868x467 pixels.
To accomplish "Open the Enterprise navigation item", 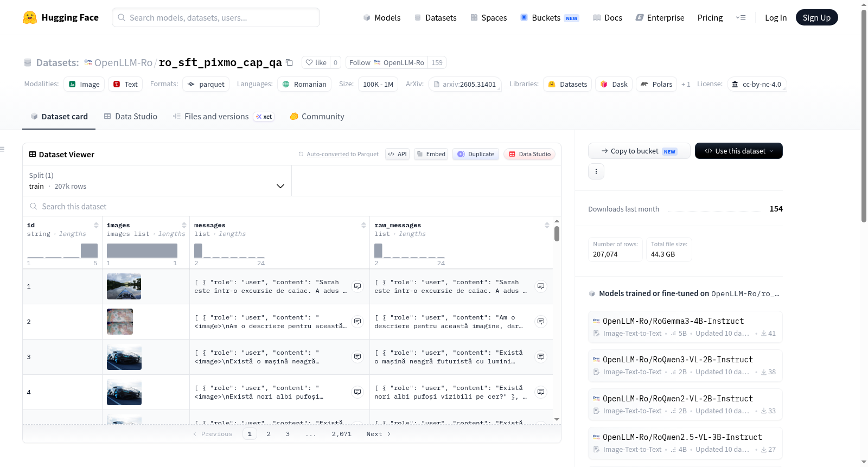I will pyautogui.click(x=660, y=17).
